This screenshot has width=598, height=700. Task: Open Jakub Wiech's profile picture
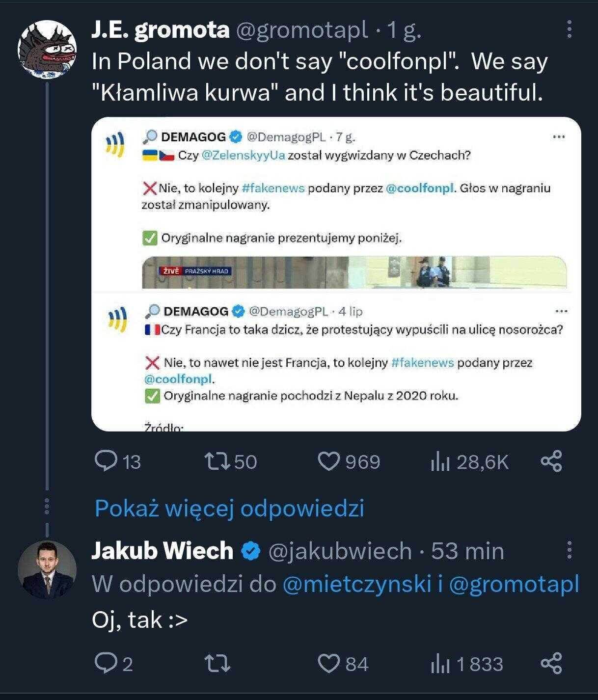click(x=47, y=569)
